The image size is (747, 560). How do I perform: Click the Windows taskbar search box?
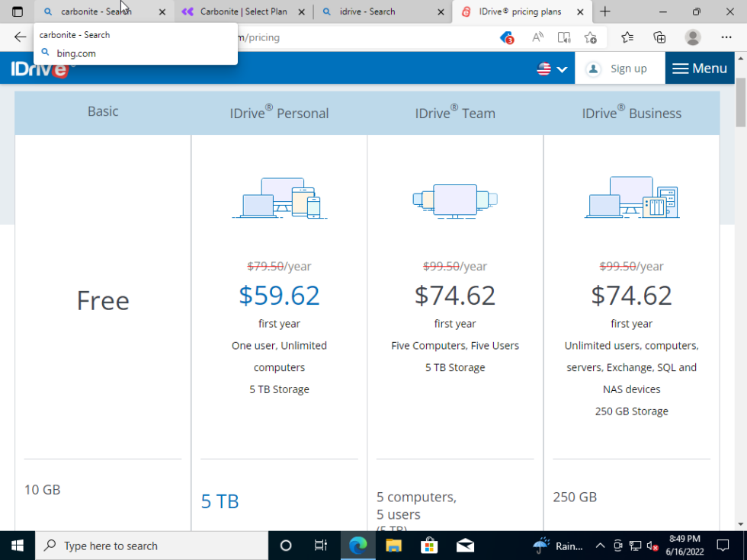[x=152, y=546]
